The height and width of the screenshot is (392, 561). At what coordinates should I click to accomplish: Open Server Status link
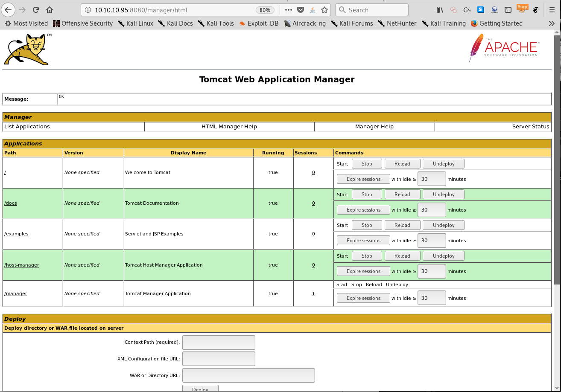(x=531, y=127)
